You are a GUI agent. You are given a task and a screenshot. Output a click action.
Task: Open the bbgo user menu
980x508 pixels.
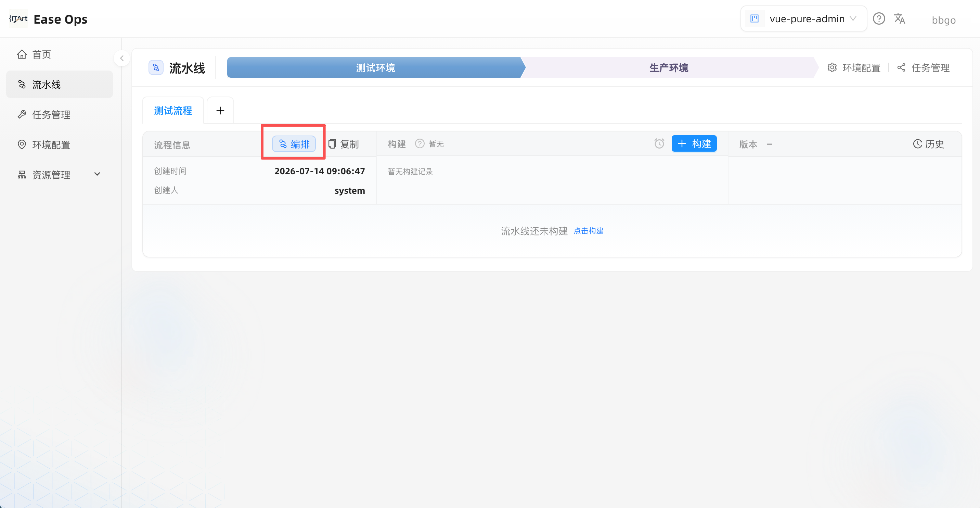(x=943, y=20)
